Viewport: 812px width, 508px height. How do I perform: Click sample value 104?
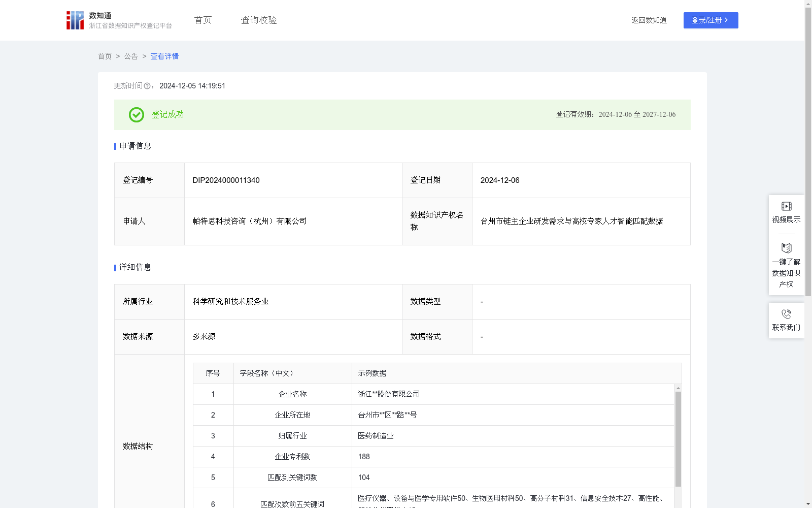click(364, 478)
